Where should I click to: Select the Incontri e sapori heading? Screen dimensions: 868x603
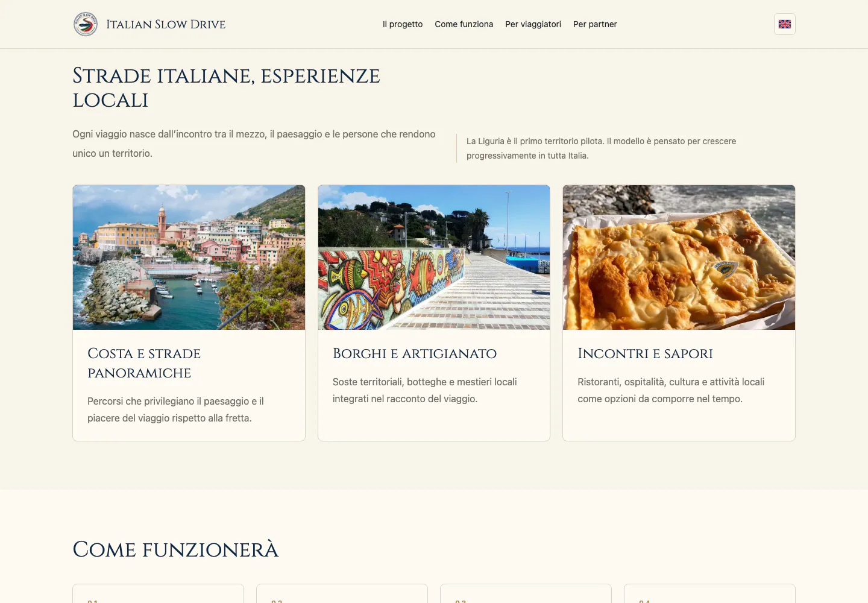point(645,353)
